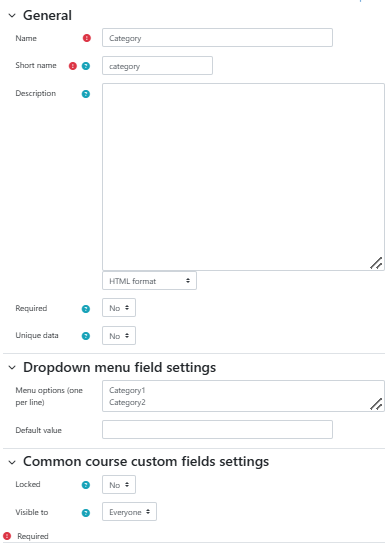Collapse Dropdown menu field settings section
This screenshot has height=546, width=387.
tap(12, 368)
